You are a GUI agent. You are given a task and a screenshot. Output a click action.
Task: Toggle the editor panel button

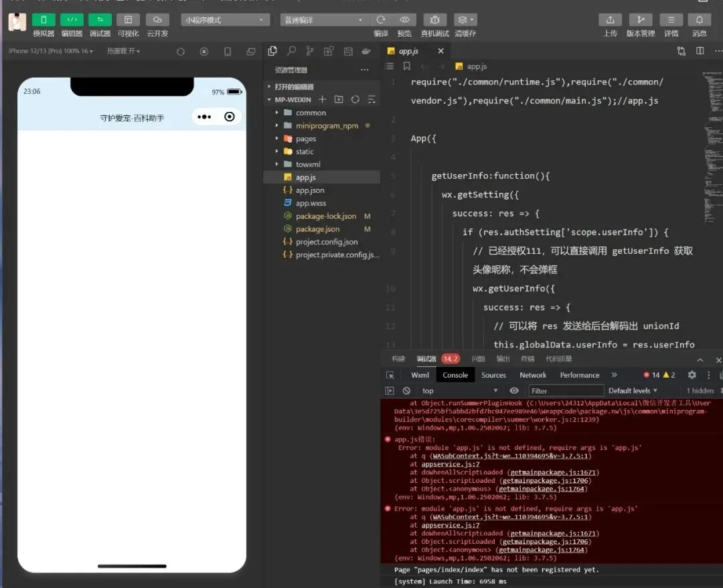(x=72, y=20)
